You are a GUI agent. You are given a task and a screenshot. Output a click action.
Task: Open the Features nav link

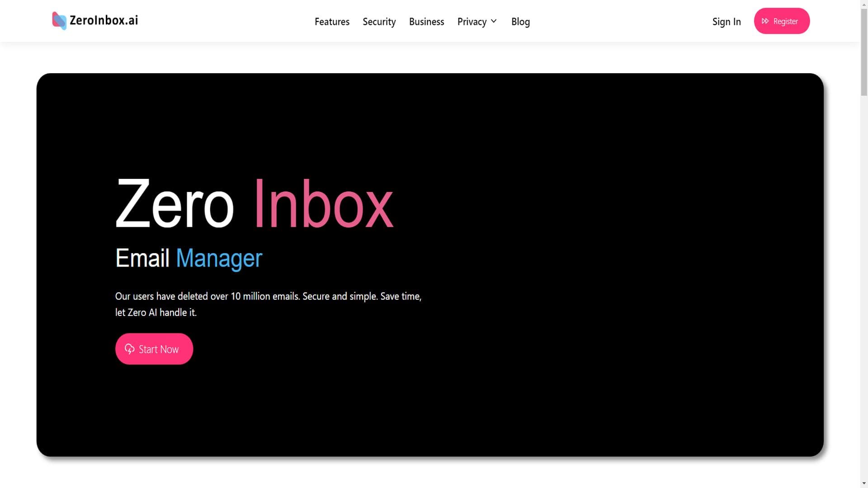point(332,22)
